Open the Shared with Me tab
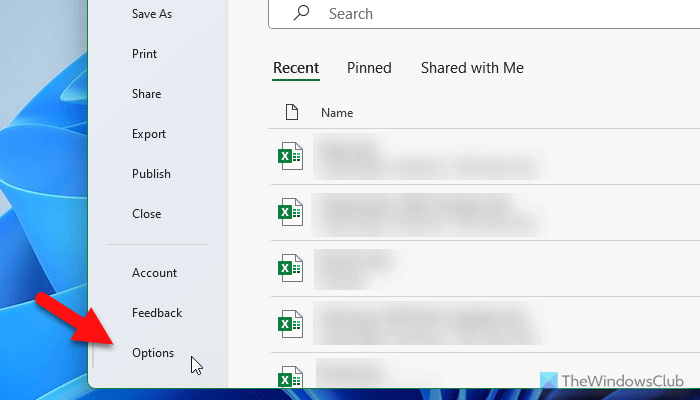This screenshot has width=700, height=400. (x=472, y=68)
